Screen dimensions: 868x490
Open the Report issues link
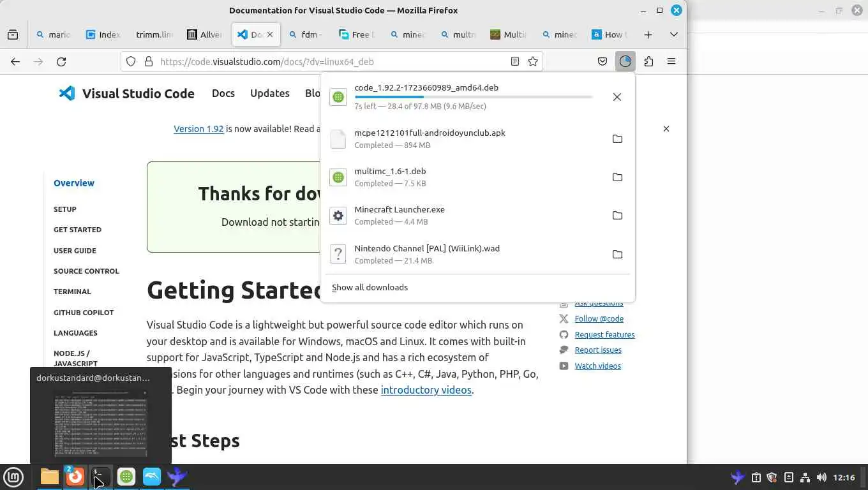[x=598, y=350]
